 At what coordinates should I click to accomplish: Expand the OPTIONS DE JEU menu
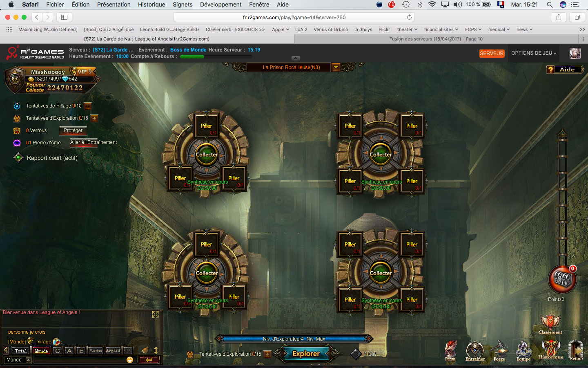pyautogui.click(x=533, y=53)
